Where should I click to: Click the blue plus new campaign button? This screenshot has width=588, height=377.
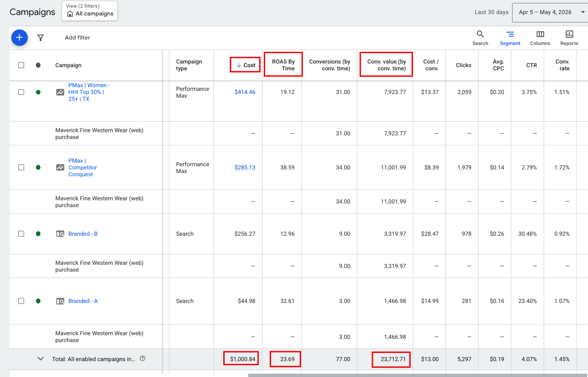click(20, 38)
